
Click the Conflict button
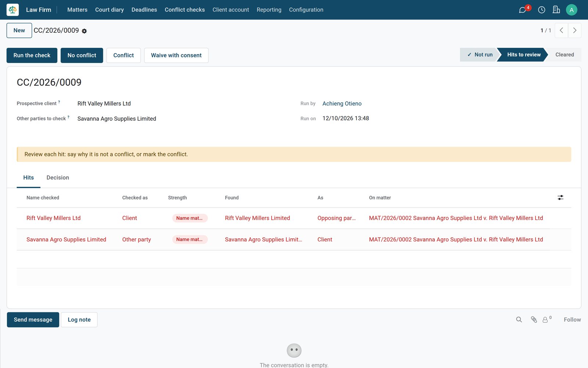pyautogui.click(x=123, y=55)
